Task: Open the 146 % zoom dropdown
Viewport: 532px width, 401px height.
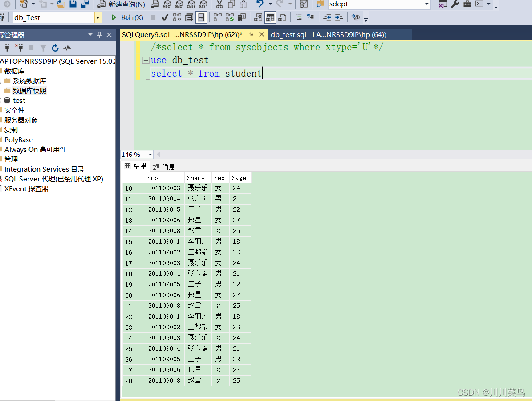Action: click(x=150, y=155)
